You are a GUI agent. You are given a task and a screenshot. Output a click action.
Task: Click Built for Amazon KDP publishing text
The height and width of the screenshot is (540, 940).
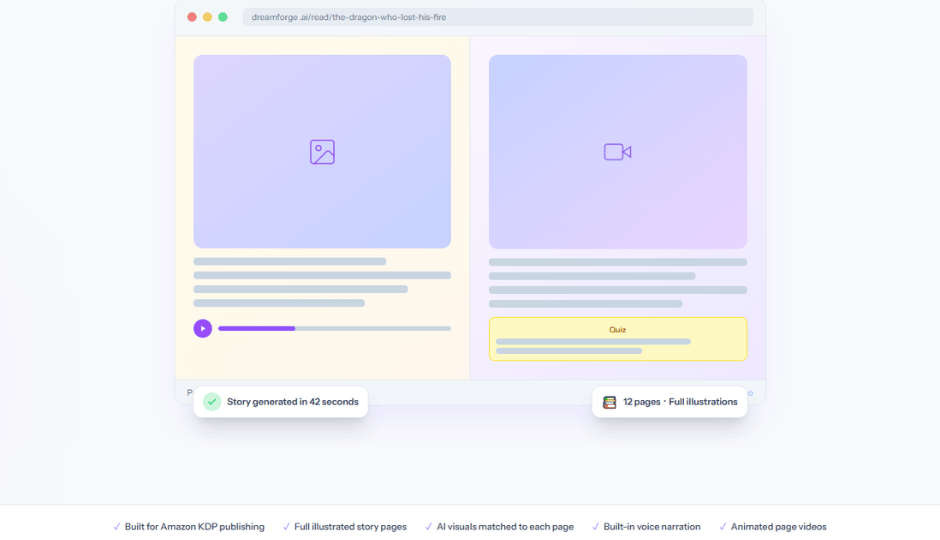[x=194, y=527]
